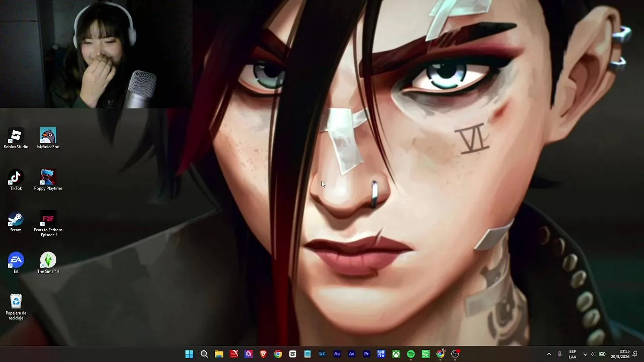The height and width of the screenshot is (362, 644).
Task: Launch Adobe Premiere Pro (Pr) from taskbar
Action: click(366, 354)
